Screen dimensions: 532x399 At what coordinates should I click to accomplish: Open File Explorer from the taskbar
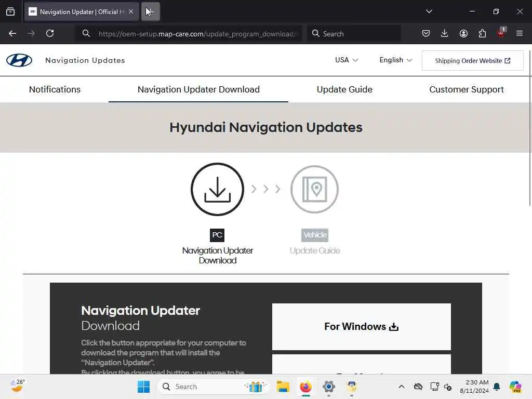[283, 387]
